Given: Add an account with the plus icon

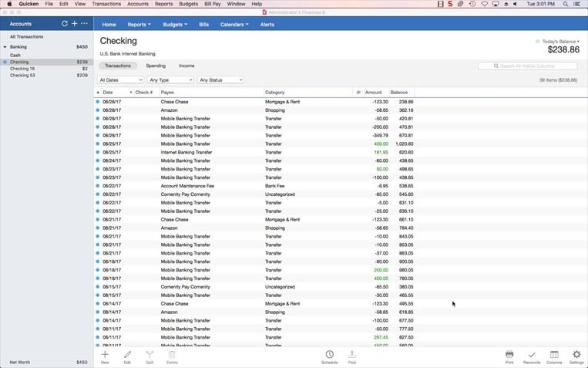Looking at the screenshot, I should (74, 24).
